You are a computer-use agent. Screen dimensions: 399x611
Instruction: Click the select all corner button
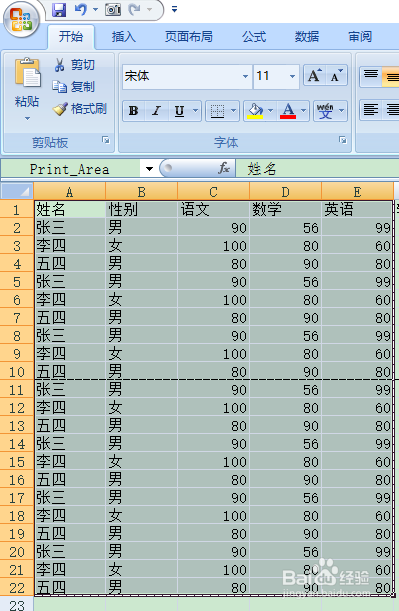point(16,191)
